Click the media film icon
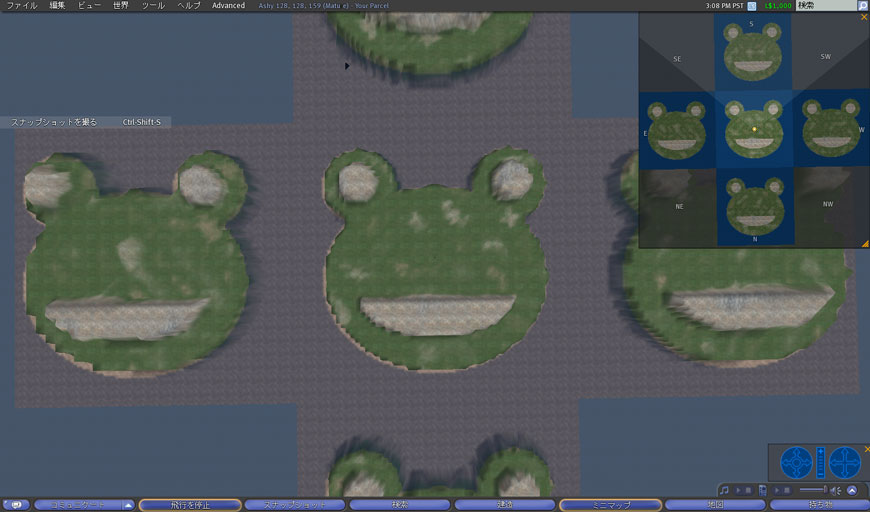The height and width of the screenshot is (512, 870). pos(763,490)
